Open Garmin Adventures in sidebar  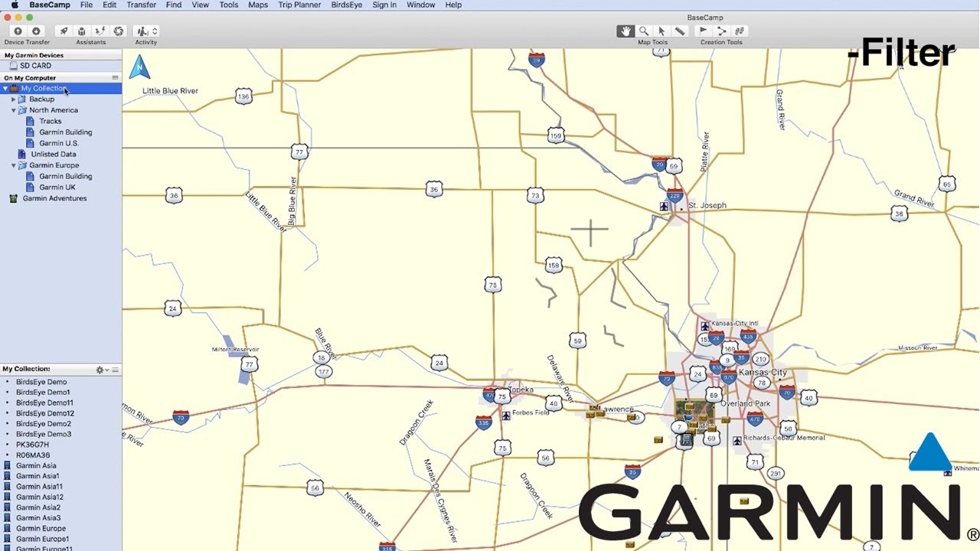click(x=54, y=198)
